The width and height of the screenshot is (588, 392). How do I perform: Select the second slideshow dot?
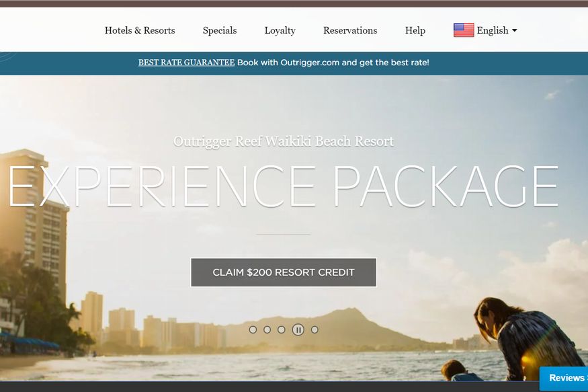point(267,329)
